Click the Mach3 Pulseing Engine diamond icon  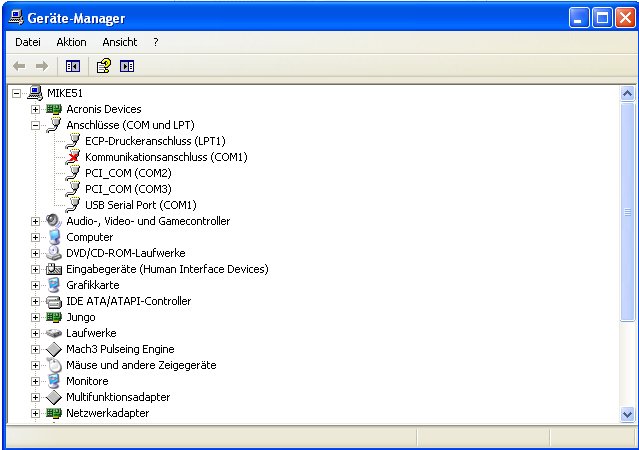[54, 349]
